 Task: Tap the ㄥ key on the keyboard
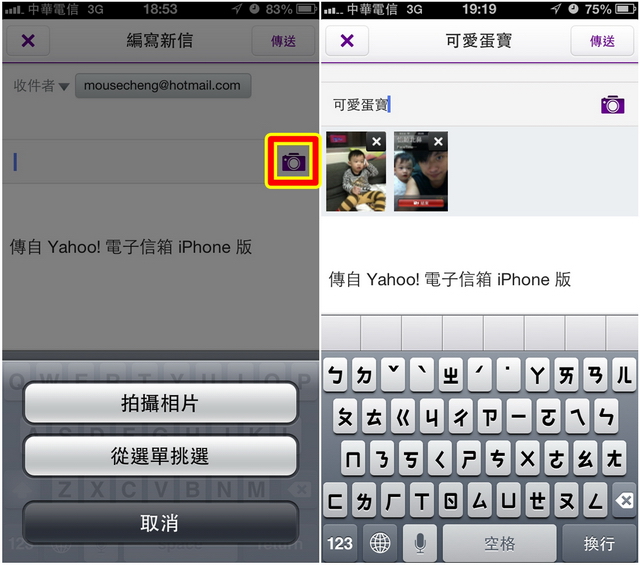tap(596, 500)
